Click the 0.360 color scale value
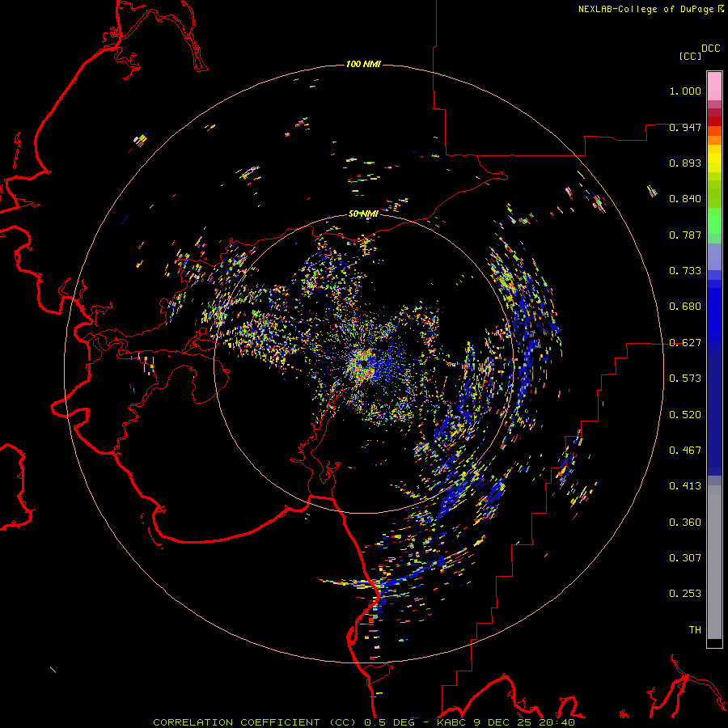The height and width of the screenshot is (728, 728). tap(685, 523)
